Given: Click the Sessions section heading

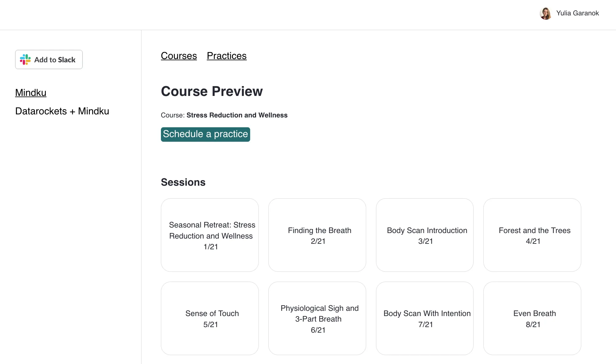Looking at the screenshot, I should coord(183,182).
